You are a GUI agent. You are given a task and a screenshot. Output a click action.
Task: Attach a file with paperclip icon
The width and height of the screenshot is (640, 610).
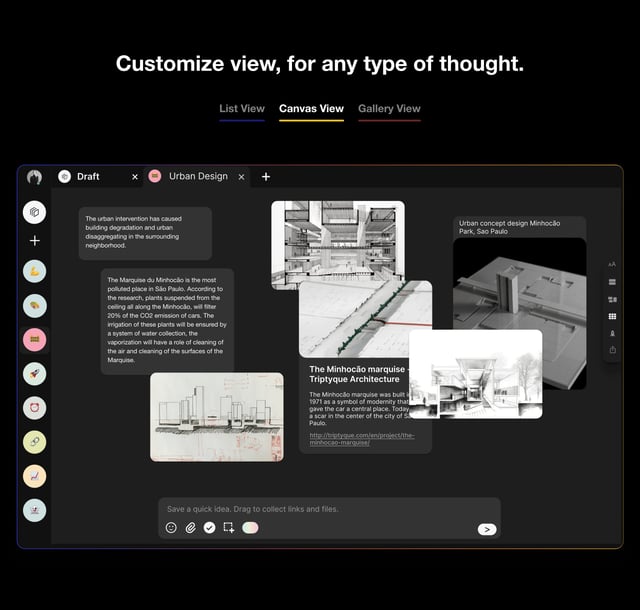[x=190, y=528]
